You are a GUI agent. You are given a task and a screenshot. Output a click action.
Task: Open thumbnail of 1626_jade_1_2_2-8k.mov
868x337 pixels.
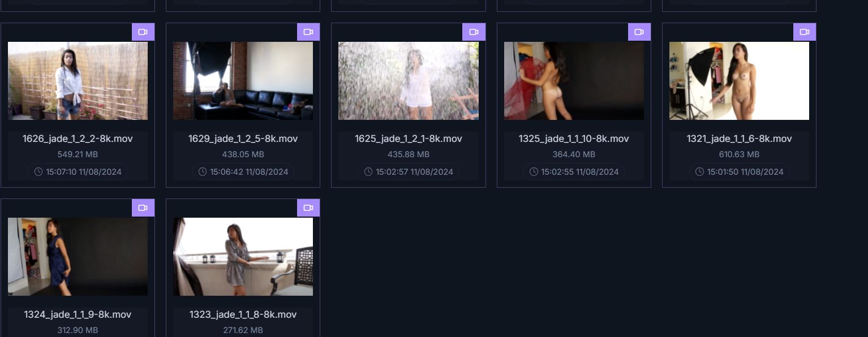[x=78, y=81]
